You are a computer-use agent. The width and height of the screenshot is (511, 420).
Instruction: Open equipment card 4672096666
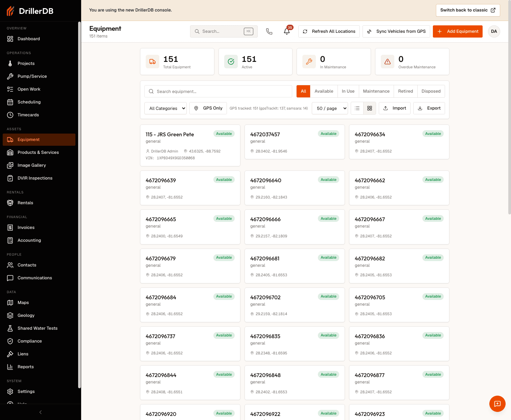pyautogui.click(x=295, y=227)
